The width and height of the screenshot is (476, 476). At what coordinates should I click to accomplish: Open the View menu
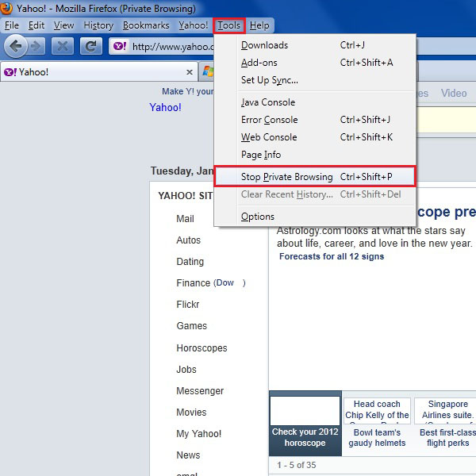[x=63, y=25]
